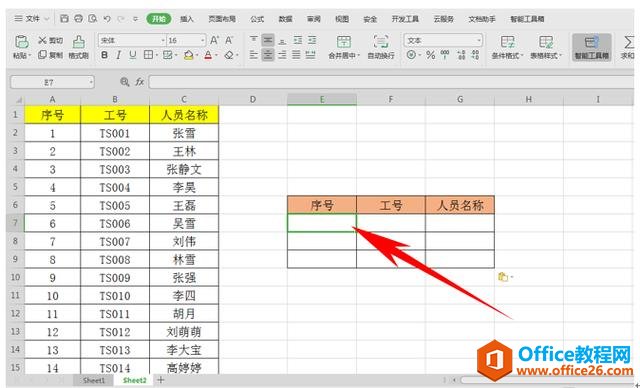Screen dimensions: 640x388
Task: Toggle italic formatting
Action: coord(118,55)
